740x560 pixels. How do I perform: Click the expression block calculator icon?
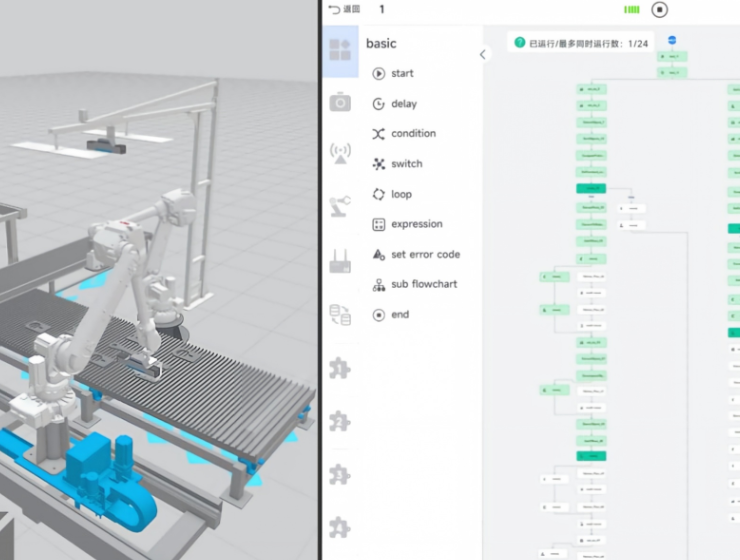(378, 225)
